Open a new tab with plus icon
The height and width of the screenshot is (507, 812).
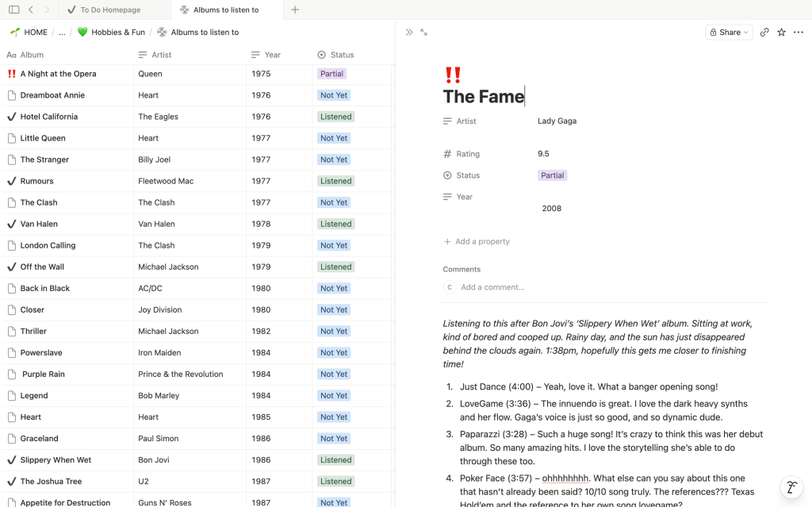[x=295, y=10]
